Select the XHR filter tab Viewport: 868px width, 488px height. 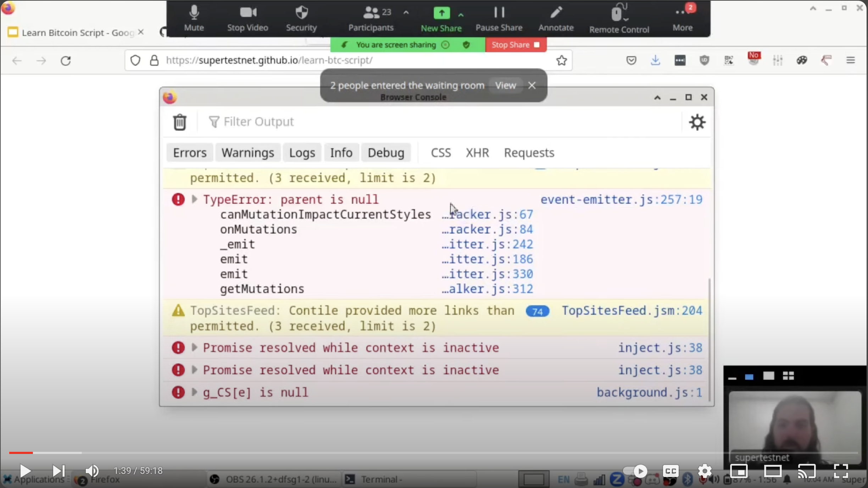pyautogui.click(x=477, y=153)
